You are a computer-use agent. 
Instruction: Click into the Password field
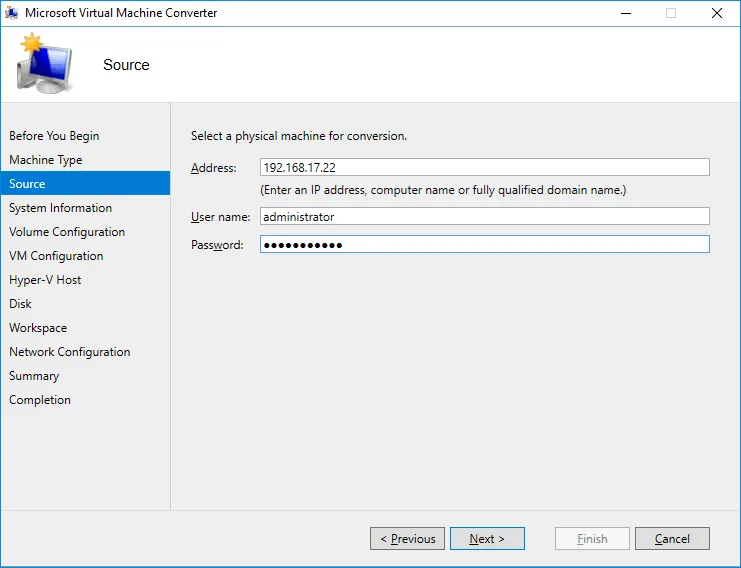(x=484, y=244)
